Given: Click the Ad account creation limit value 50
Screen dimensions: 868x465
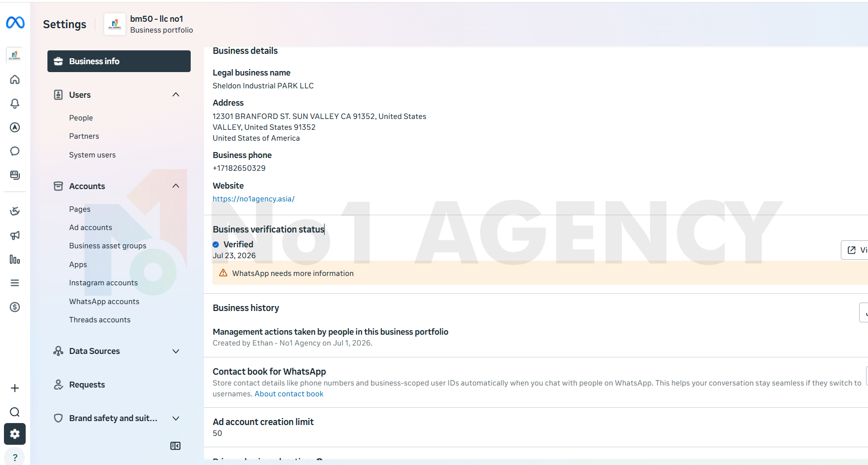Looking at the screenshot, I should pos(217,433).
